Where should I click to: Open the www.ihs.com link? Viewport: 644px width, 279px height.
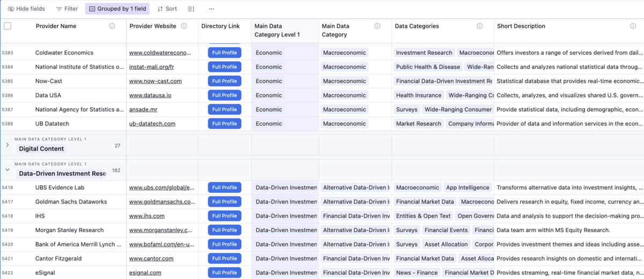click(x=147, y=216)
